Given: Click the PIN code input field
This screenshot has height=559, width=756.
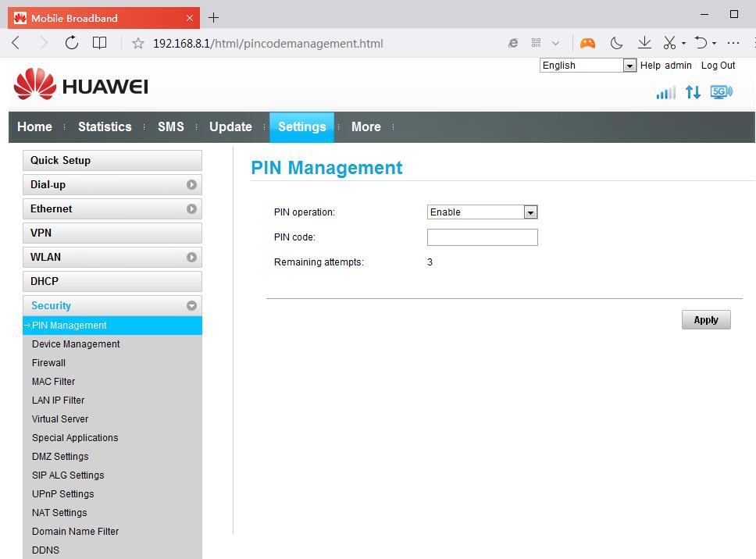Looking at the screenshot, I should (x=482, y=237).
